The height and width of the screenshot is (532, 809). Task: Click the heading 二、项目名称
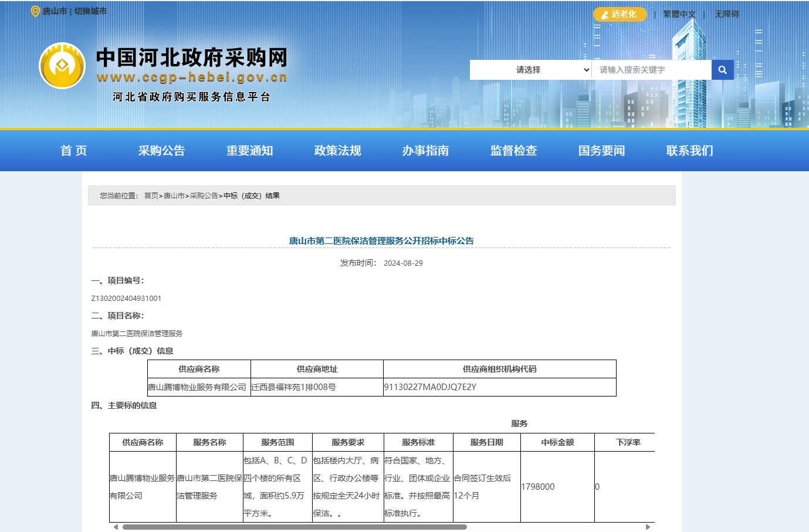click(x=117, y=316)
